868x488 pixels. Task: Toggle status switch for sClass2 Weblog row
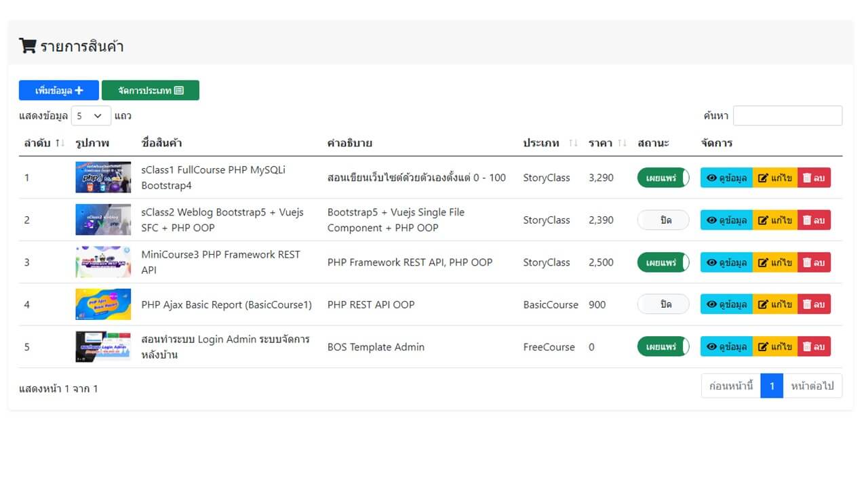click(663, 220)
